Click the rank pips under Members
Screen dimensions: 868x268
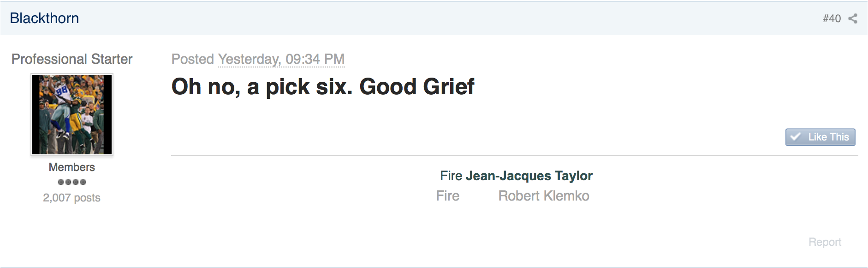(x=72, y=182)
